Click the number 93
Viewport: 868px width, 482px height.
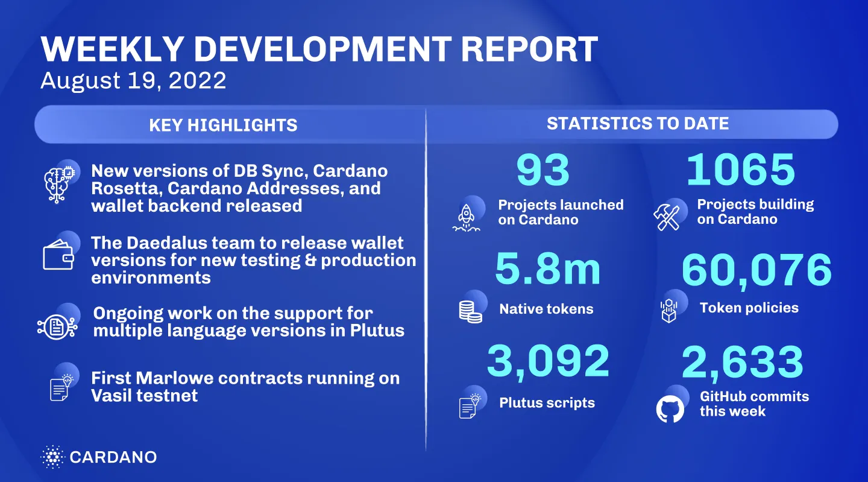click(543, 169)
